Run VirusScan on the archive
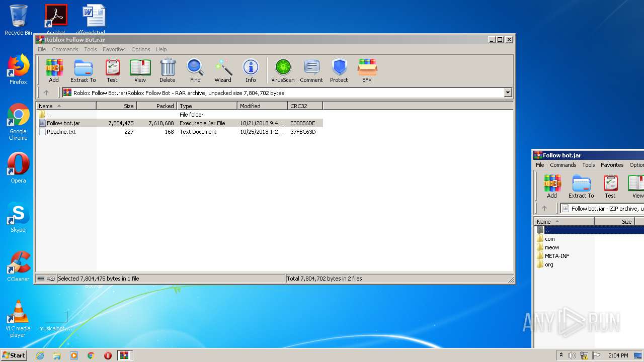This screenshot has width=644, height=362. (283, 70)
